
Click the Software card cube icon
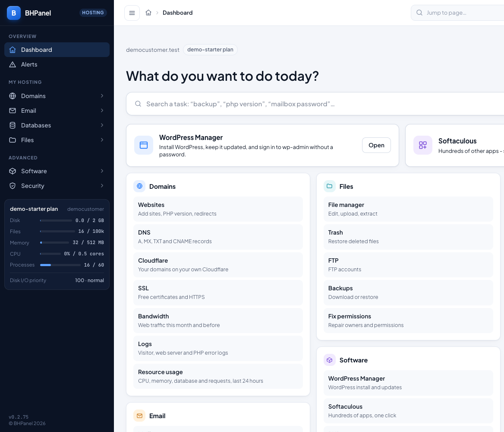330,360
